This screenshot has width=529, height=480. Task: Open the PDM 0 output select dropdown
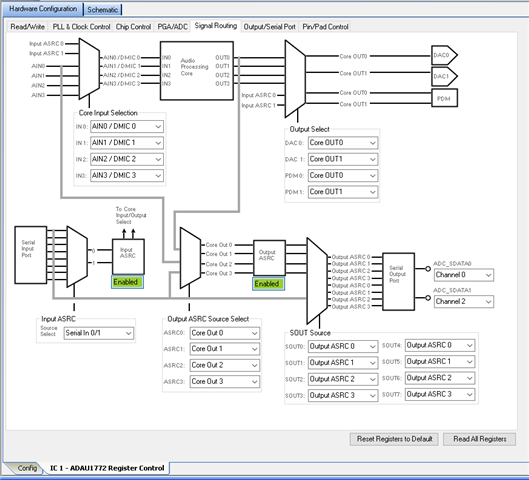pos(343,175)
